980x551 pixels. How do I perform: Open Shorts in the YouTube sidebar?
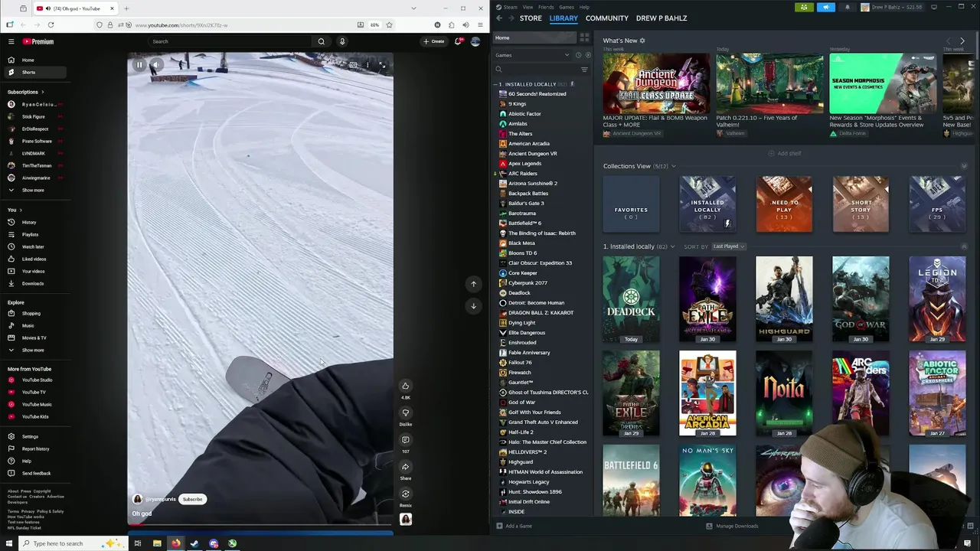(34, 72)
